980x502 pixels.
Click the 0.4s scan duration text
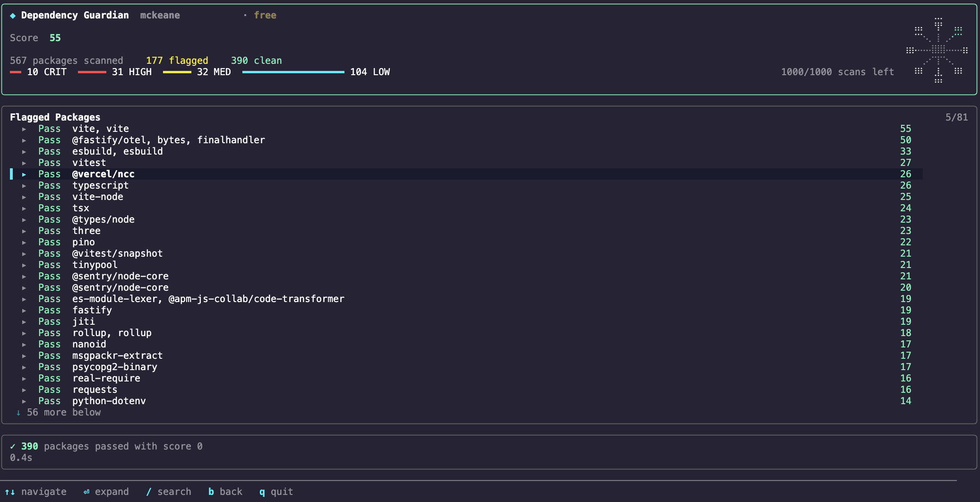(21, 458)
